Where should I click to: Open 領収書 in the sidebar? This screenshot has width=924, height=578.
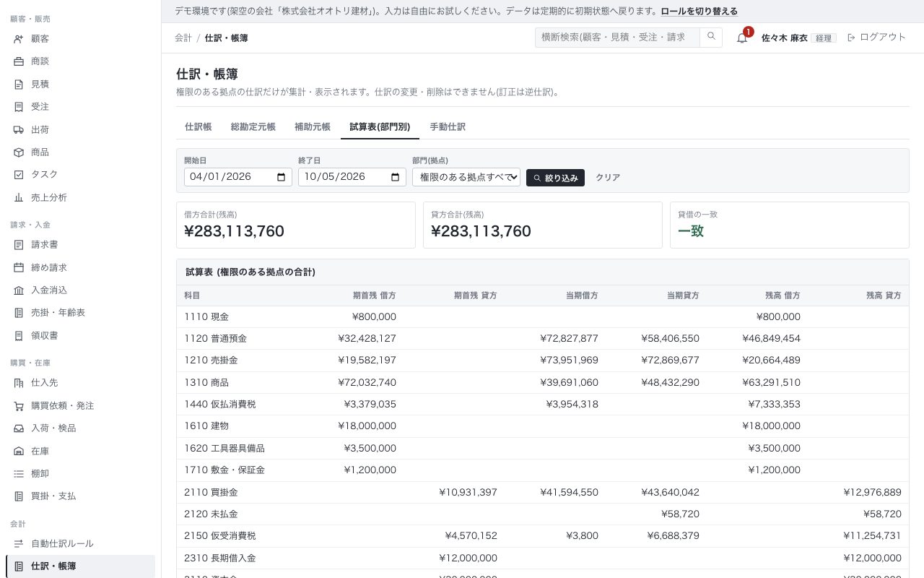(80, 335)
